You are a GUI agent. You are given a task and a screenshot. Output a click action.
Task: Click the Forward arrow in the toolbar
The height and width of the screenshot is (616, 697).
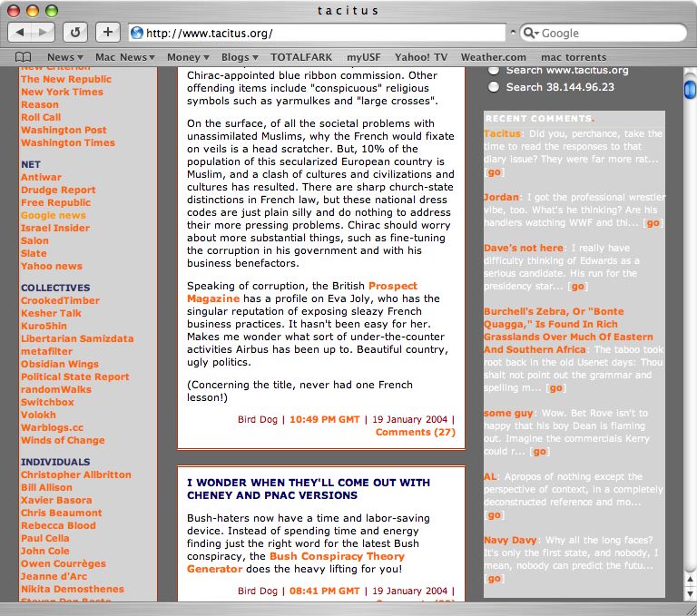(x=44, y=33)
